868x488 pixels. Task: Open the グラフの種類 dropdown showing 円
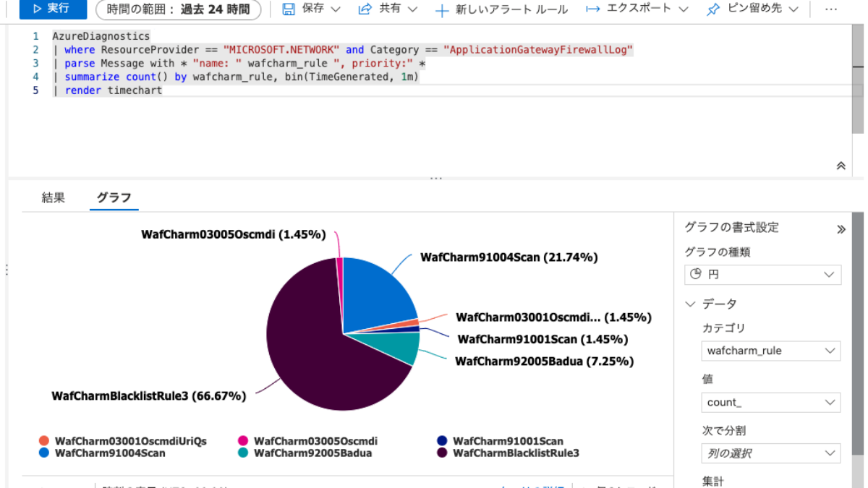coord(763,275)
